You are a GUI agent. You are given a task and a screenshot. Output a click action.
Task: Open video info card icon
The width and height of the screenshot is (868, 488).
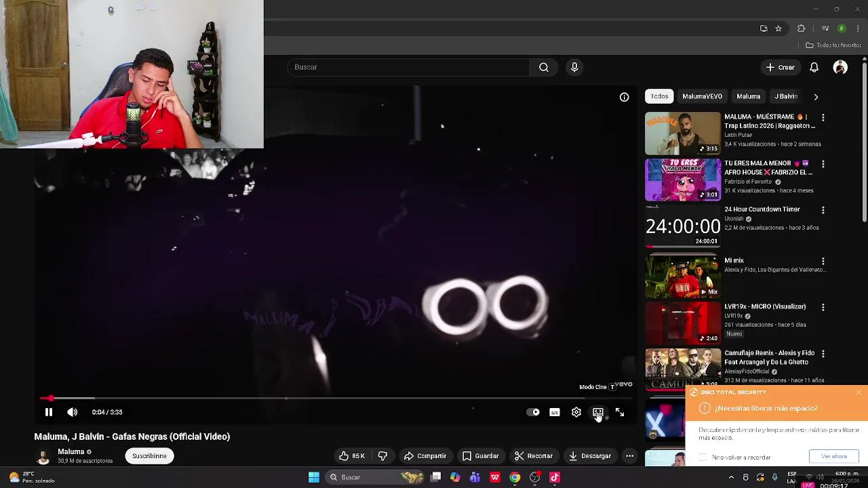click(x=625, y=97)
